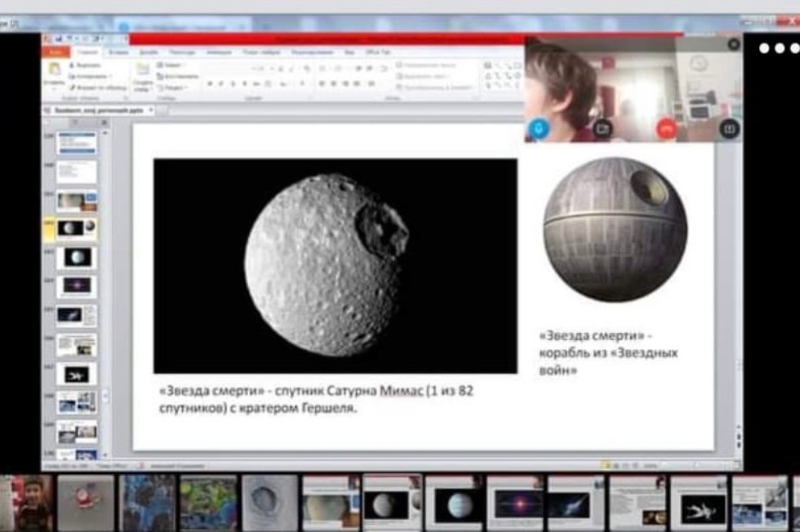End the call with the red hang-up icon
This screenshot has width=800, height=532.
(x=667, y=128)
